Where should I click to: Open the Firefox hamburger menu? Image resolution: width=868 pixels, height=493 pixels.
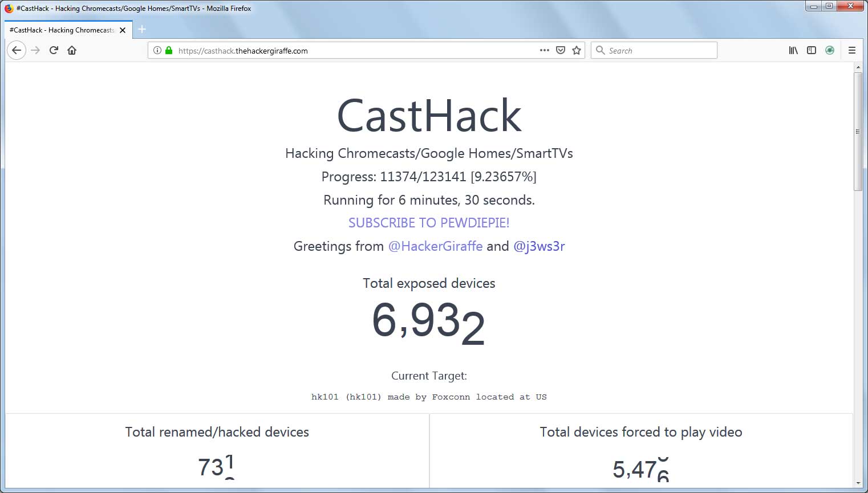(852, 50)
